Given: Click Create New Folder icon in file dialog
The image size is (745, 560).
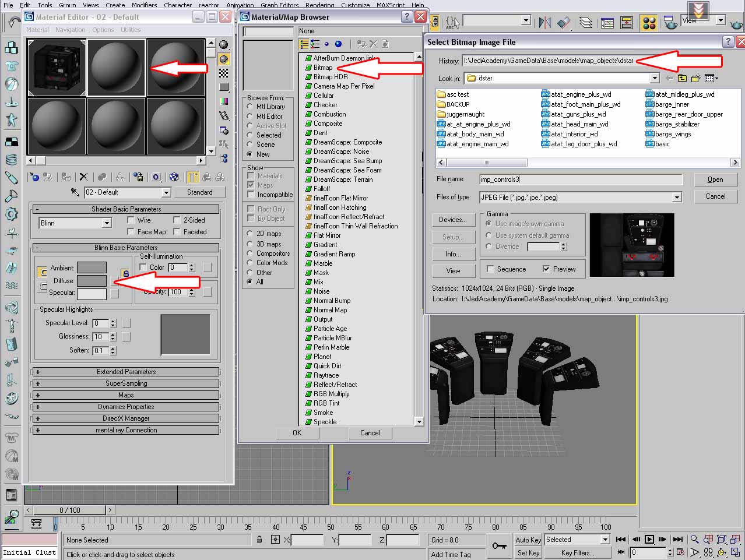Looking at the screenshot, I should coord(695,78).
